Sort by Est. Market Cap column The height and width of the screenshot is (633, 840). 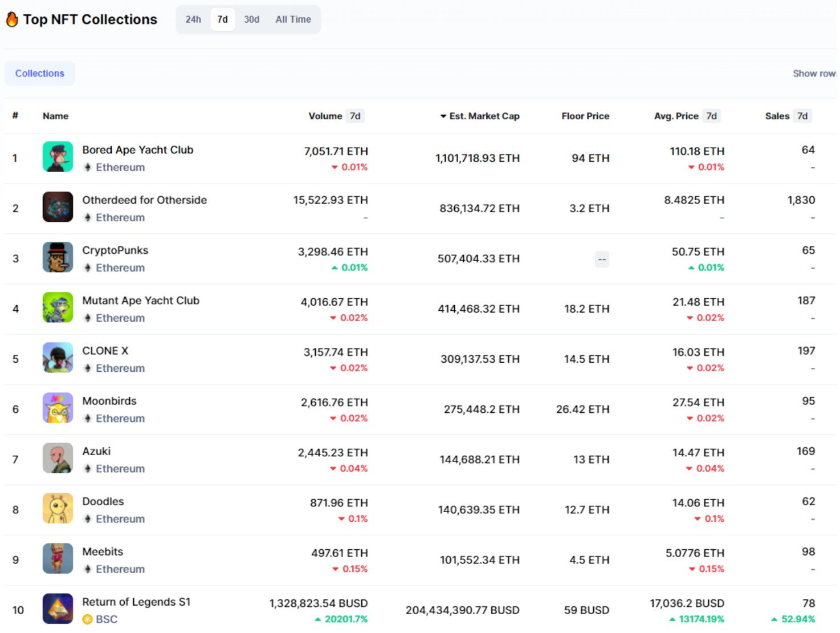point(484,116)
